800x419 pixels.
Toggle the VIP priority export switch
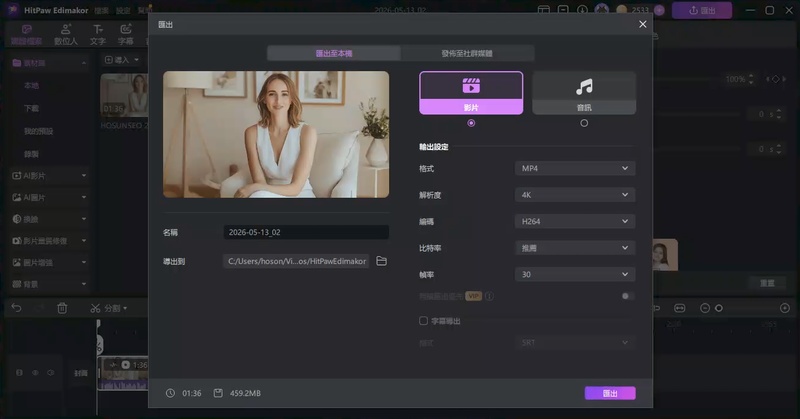pyautogui.click(x=628, y=296)
